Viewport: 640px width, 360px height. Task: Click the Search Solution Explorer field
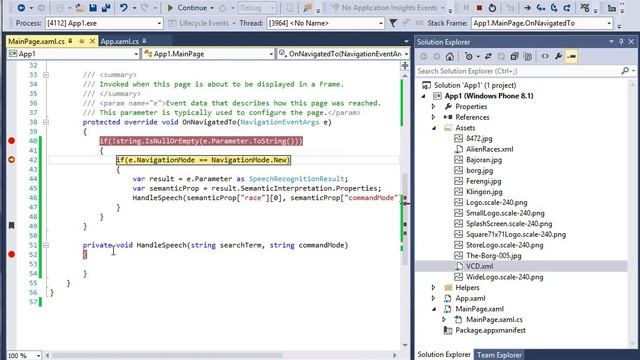pos(518,71)
